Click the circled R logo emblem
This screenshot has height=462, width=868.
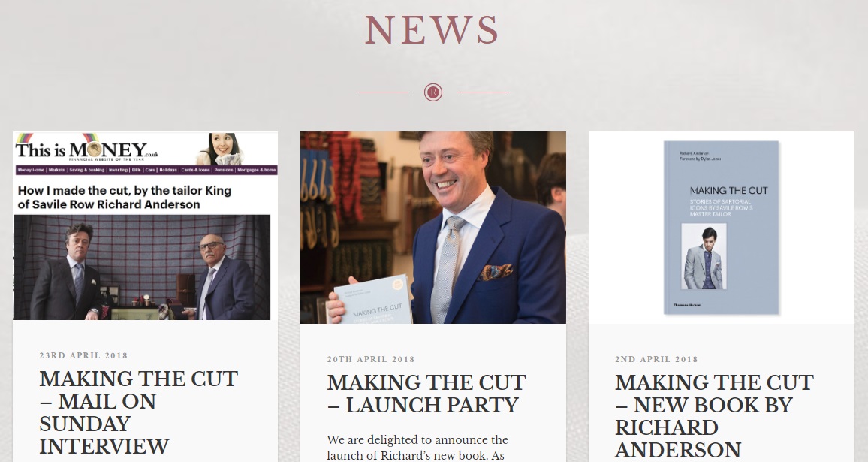pyautogui.click(x=433, y=92)
